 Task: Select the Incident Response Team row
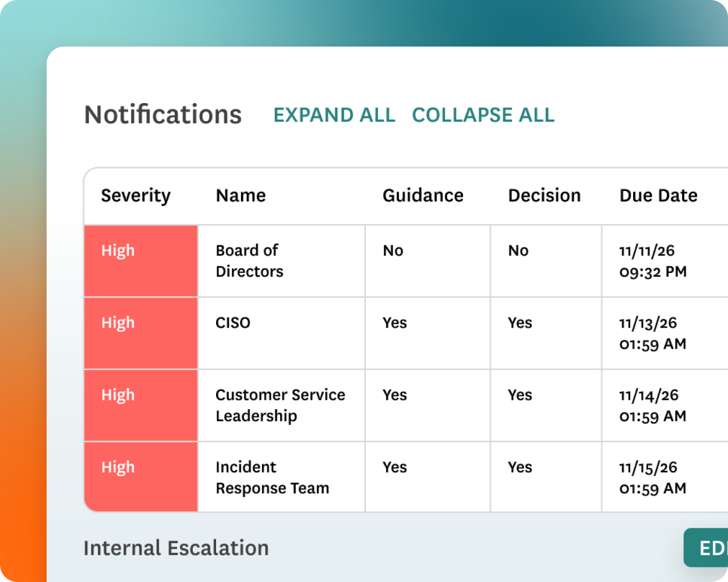[272, 477]
